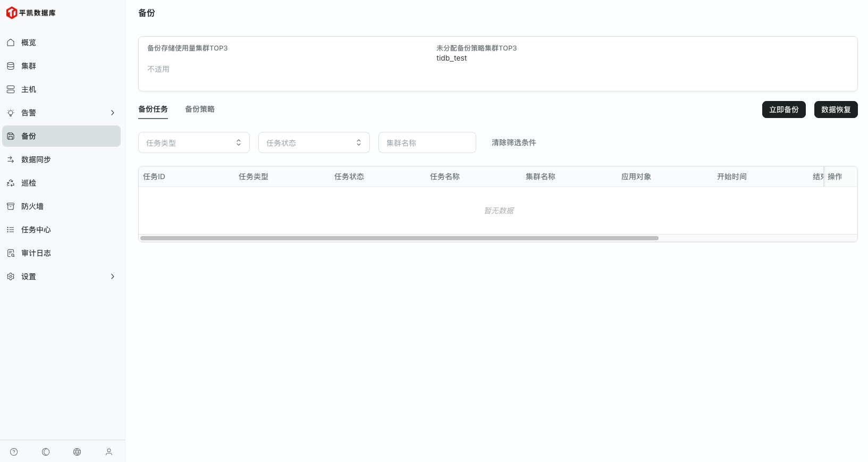Click the 审计日志 sidebar icon
Image resolution: width=868 pixels, height=462 pixels.
pyautogui.click(x=11, y=253)
